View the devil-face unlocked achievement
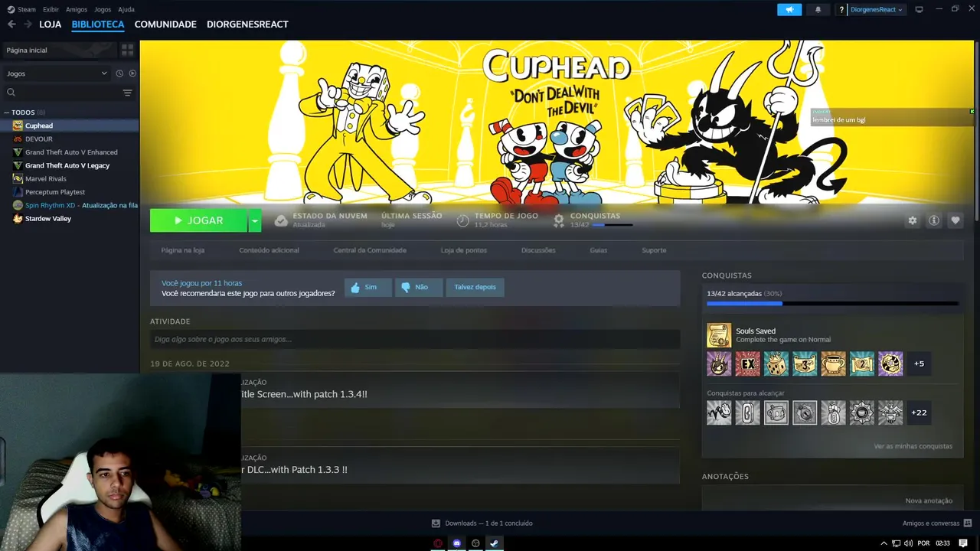This screenshot has width=980, height=551. pyautogui.click(x=719, y=364)
